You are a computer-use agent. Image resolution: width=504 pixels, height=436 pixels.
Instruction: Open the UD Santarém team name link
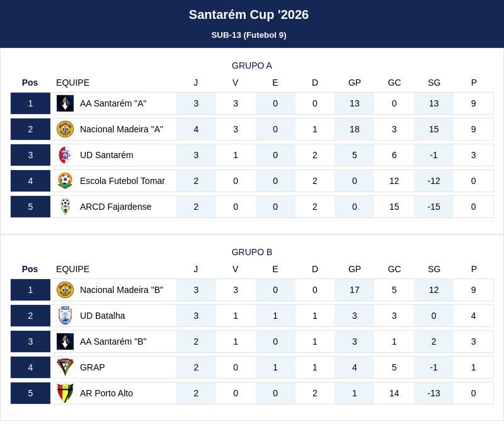106,155
